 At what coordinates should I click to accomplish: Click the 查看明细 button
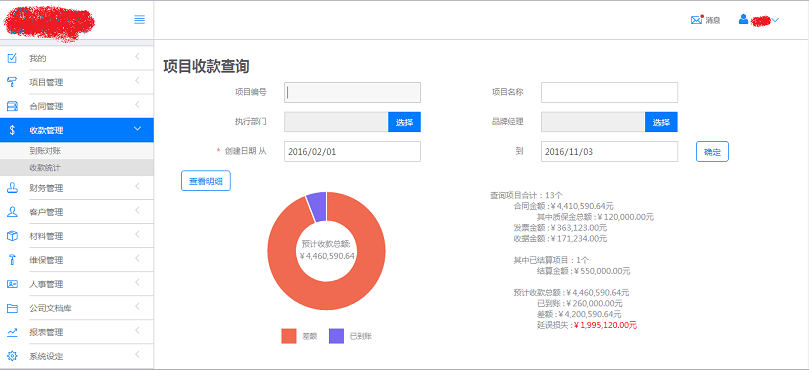tap(206, 181)
